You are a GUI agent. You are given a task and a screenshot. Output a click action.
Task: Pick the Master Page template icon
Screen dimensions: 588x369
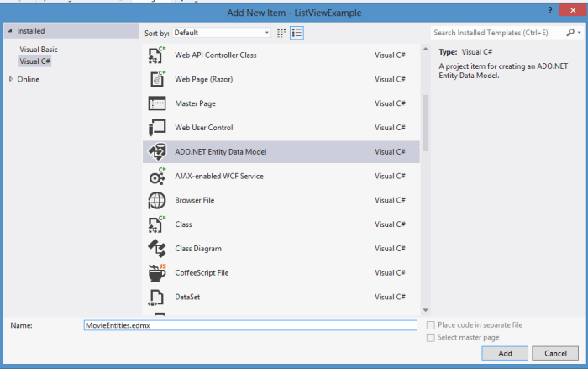pos(156,104)
